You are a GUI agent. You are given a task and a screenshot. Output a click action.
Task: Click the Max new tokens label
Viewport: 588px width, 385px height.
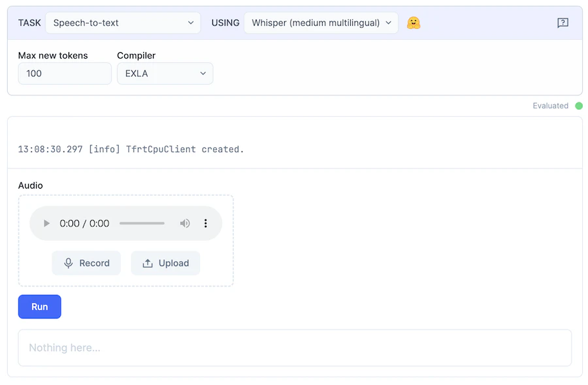tap(53, 55)
